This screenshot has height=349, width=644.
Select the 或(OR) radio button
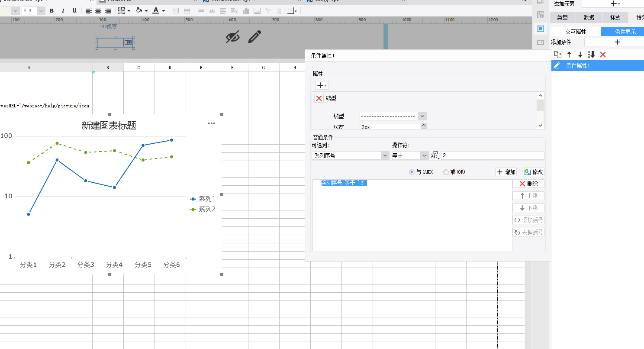tap(446, 172)
